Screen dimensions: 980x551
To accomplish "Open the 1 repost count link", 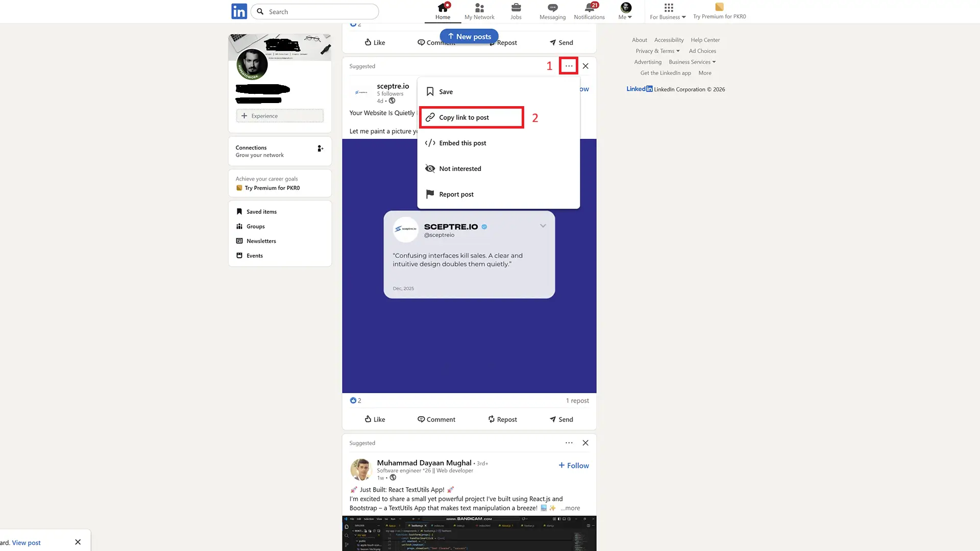I will click(577, 400).
